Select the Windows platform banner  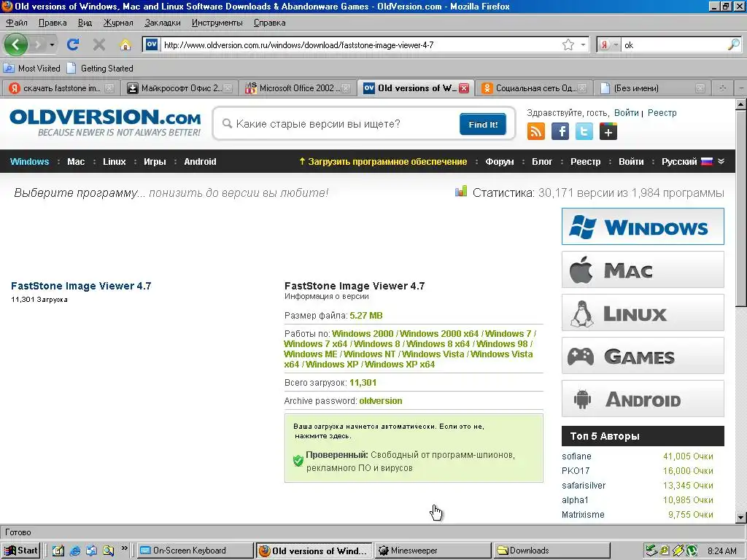(x=643, y=227)
